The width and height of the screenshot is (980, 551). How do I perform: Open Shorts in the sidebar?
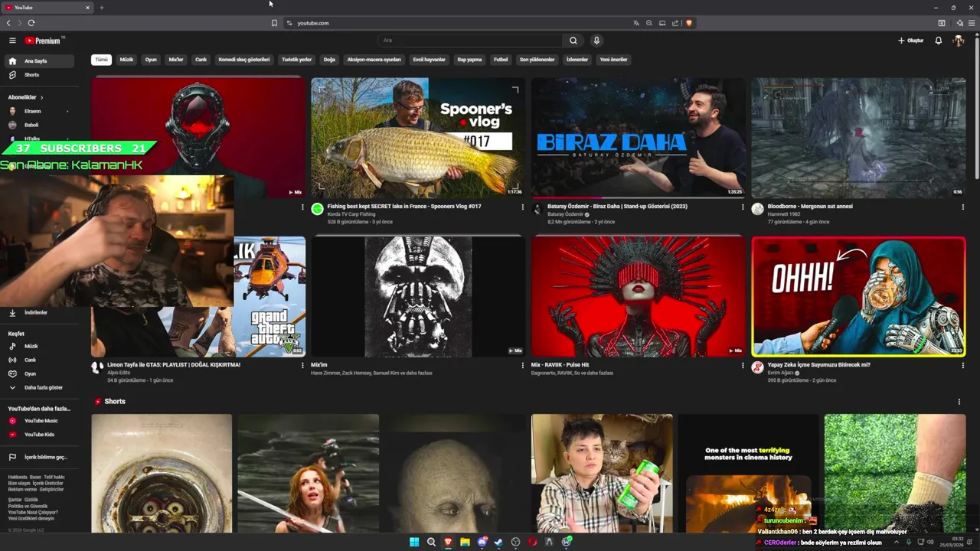[41, 75]
